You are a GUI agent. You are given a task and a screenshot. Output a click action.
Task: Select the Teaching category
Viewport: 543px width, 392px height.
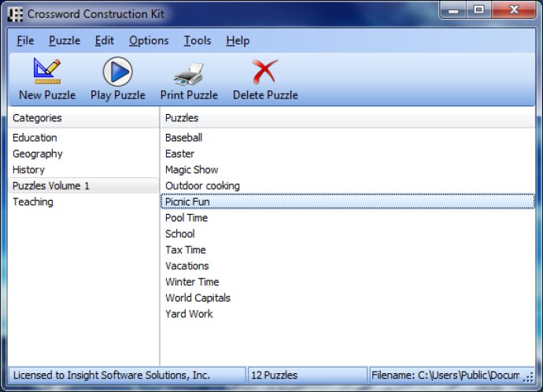[x=83, y=202]
